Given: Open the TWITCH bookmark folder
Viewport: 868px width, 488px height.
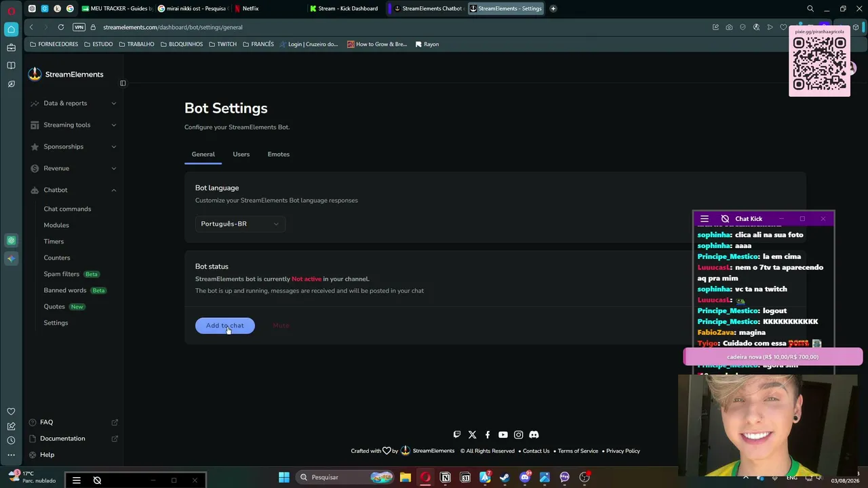Looking at the screenshot, I should [x=222, y=44].
